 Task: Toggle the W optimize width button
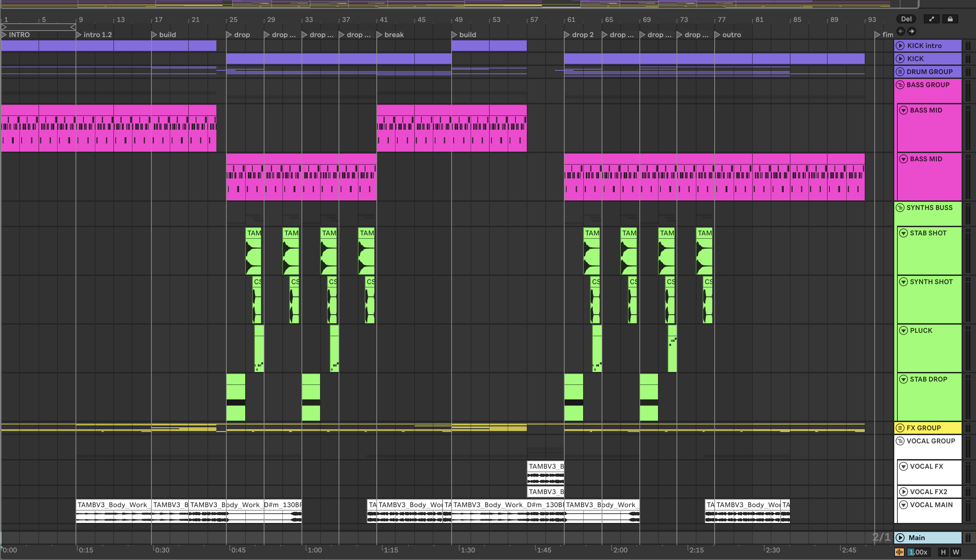tap(956, 552)
